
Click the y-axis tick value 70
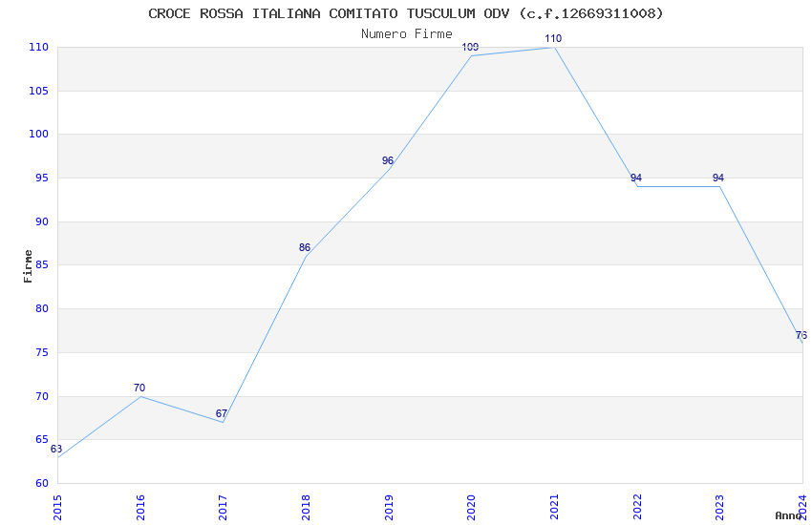tap(42, 397)
